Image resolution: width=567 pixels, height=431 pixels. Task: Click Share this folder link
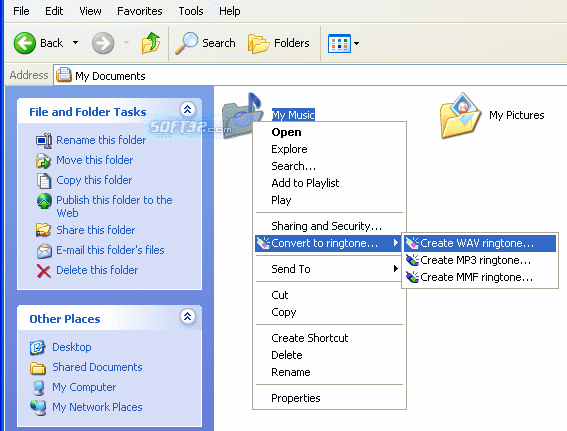95,230
